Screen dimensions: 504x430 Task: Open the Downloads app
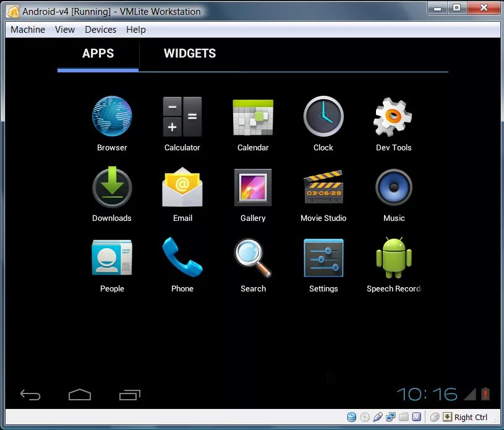pyautogui.click(x=112, y=187)
